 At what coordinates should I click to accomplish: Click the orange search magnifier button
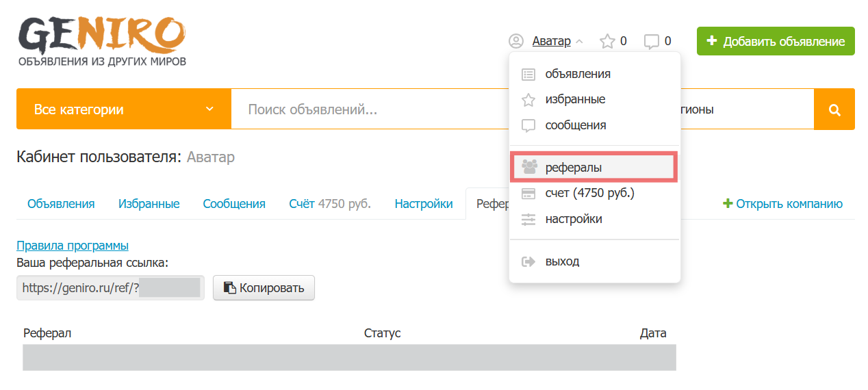[x=834, y=109]
